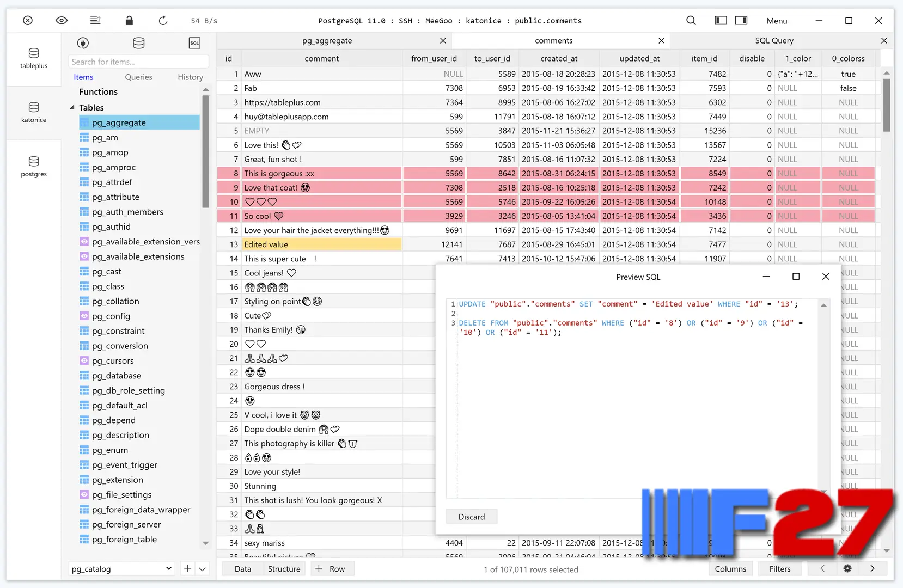Sort by the from_user_id column header
Screen dimensions: 903x588
click(434, 58)
